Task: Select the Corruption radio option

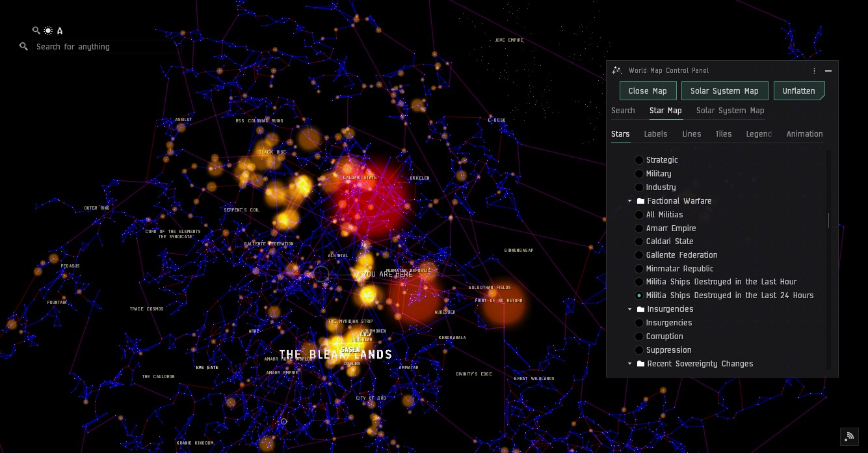Action: point(639,336)
